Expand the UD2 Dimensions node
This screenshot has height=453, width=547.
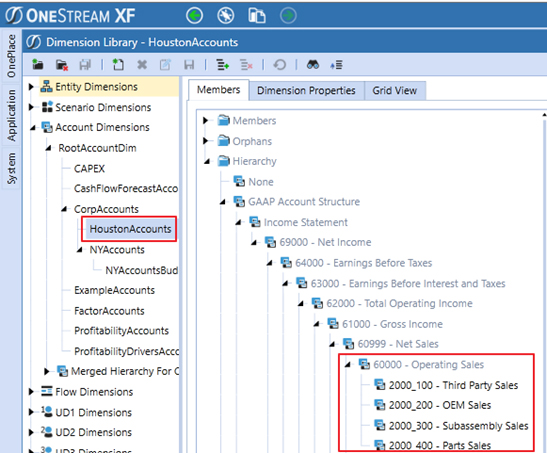tap(31, 432)
